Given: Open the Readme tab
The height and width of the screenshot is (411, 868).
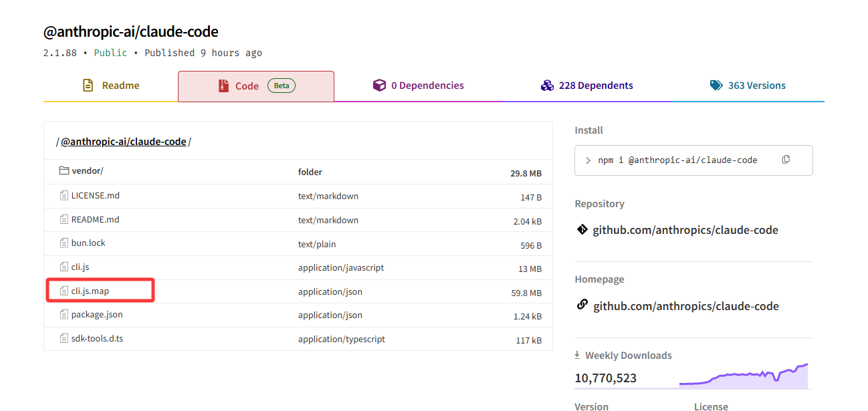Looking at the screenshot, I should point(110,86).
